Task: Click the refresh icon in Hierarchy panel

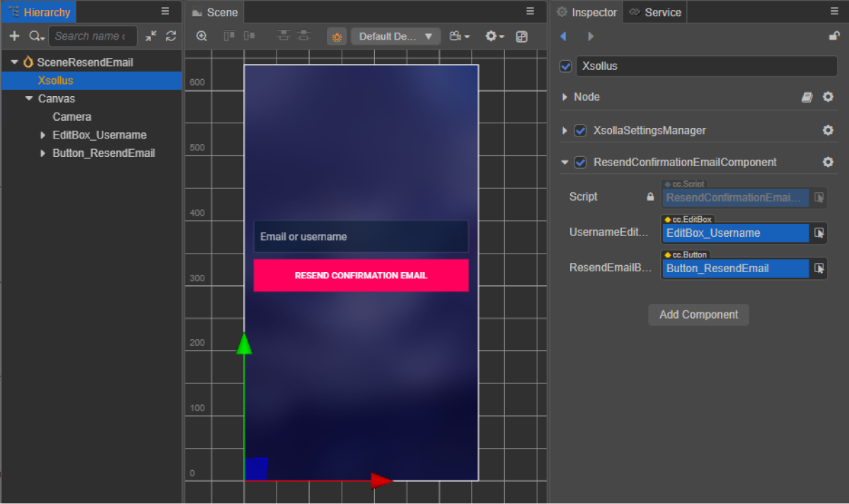Action: (171, 36)
